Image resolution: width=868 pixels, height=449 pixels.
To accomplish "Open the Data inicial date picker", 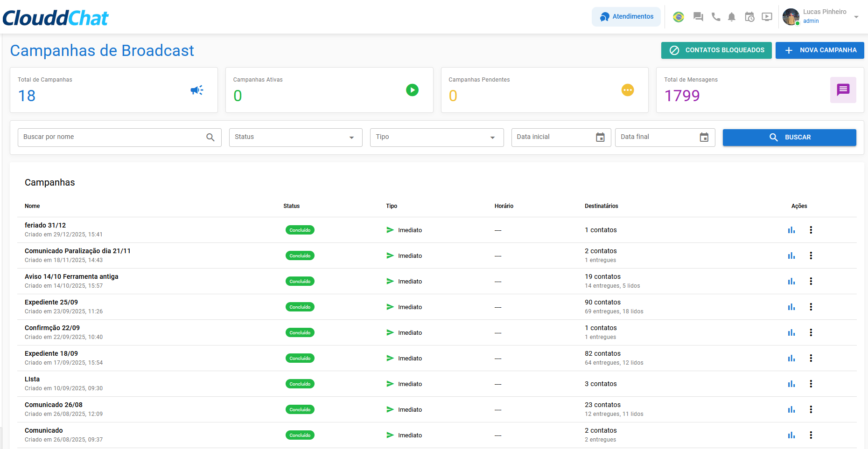I will coord(600,138).
